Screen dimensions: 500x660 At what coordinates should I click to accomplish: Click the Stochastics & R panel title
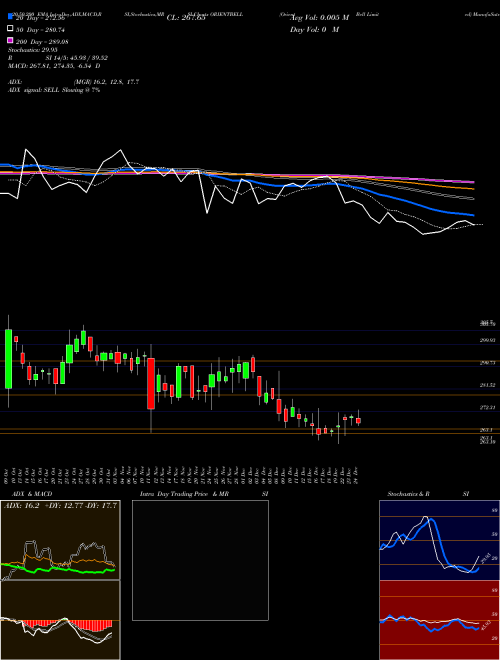[408, 494]
